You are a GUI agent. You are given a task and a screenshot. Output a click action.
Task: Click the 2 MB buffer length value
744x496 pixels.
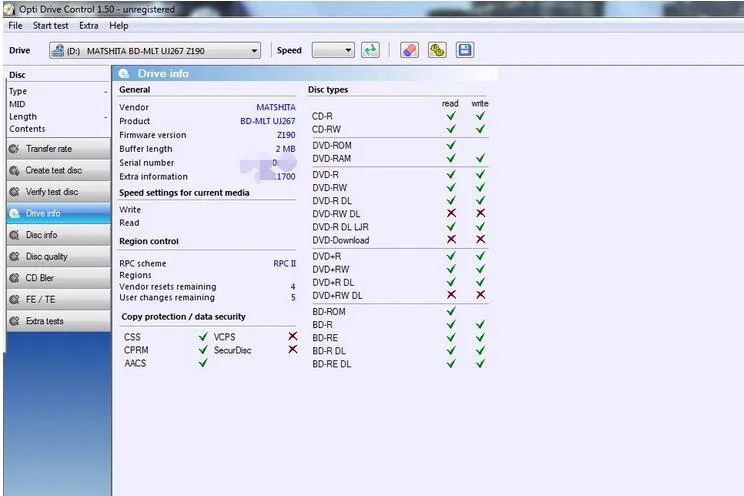coord(285,149)
